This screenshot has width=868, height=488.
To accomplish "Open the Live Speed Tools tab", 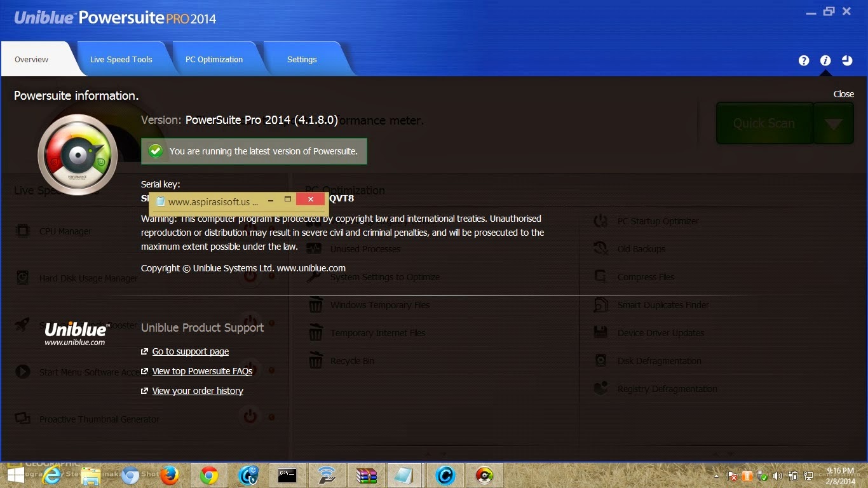I will [x=121, y=59].
